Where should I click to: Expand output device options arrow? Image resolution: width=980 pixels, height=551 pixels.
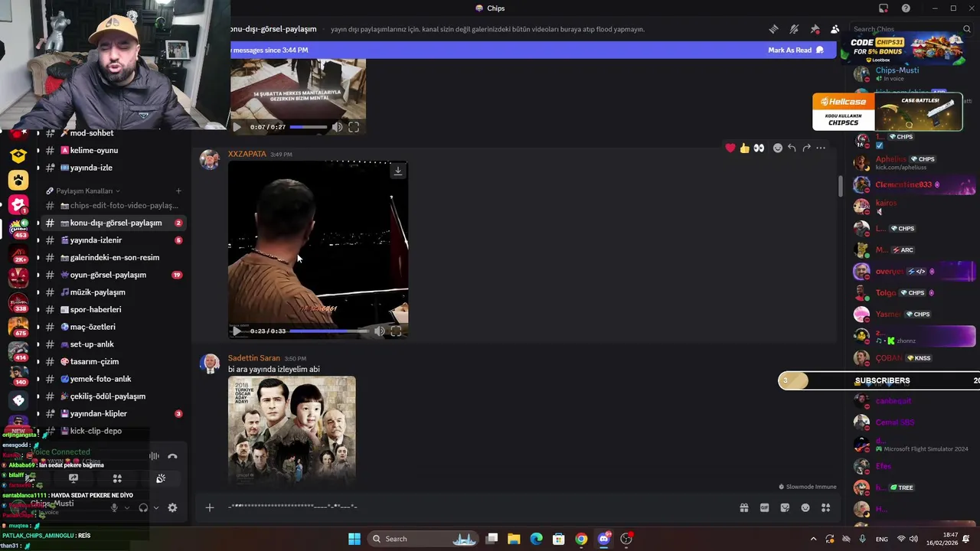(156, 507)
